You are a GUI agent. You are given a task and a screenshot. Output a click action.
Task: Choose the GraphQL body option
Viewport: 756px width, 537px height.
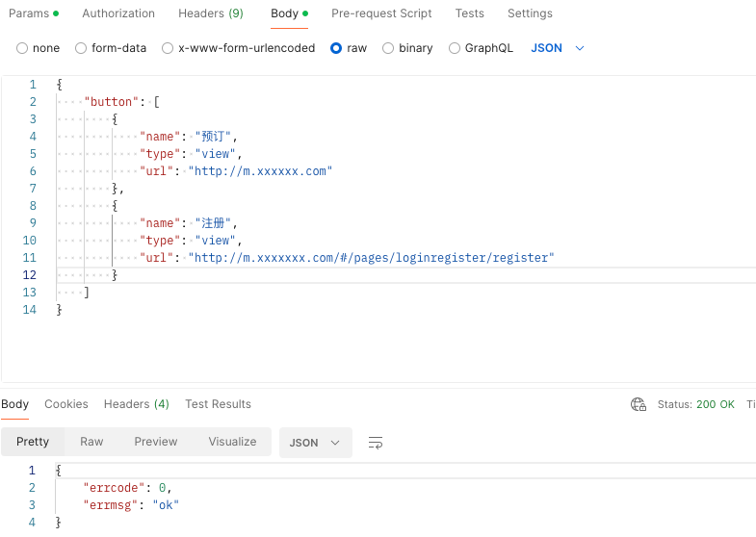pos(455,48)
